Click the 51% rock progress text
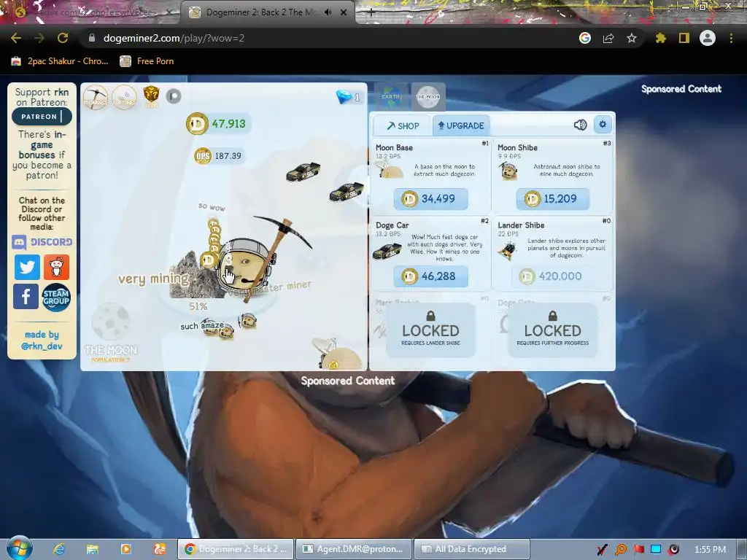This screenshot has width=747, height=560. coord(198,306)
